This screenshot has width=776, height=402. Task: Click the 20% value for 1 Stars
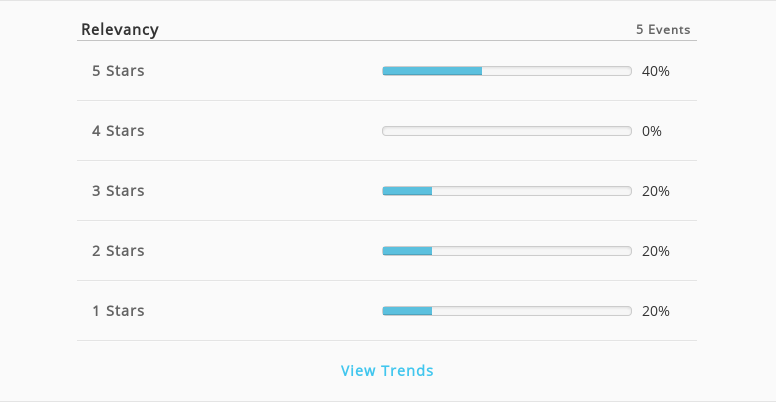pyautogui.click(x=656, y=311)
